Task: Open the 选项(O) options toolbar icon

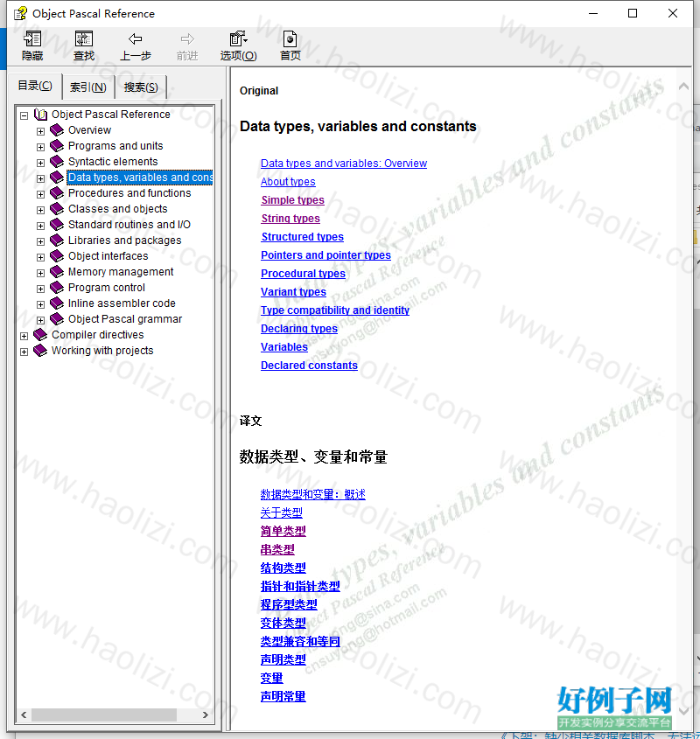Action: click(238, 38)
